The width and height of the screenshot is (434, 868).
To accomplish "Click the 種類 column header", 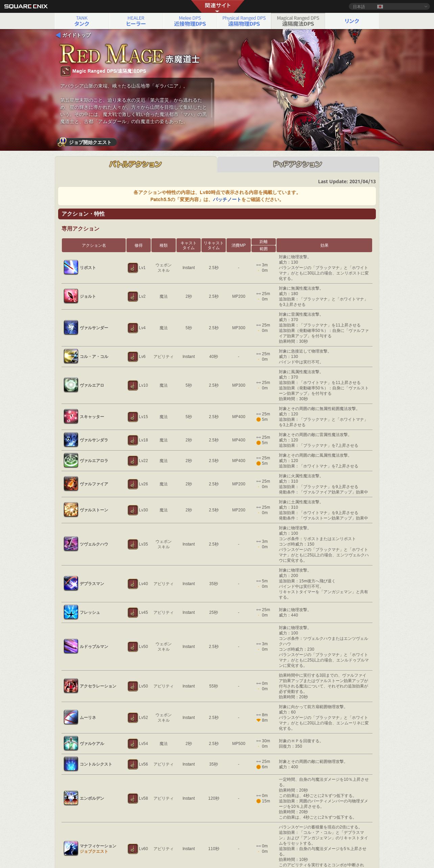I will click(x=164, y=245).
